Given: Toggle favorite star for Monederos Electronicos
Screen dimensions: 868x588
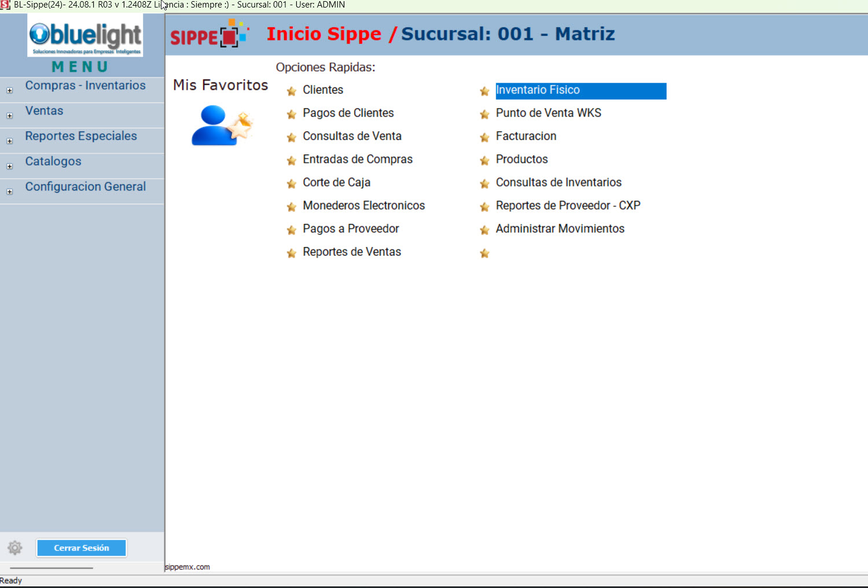Looking at the screenshot, I should (x=291, y=207).
